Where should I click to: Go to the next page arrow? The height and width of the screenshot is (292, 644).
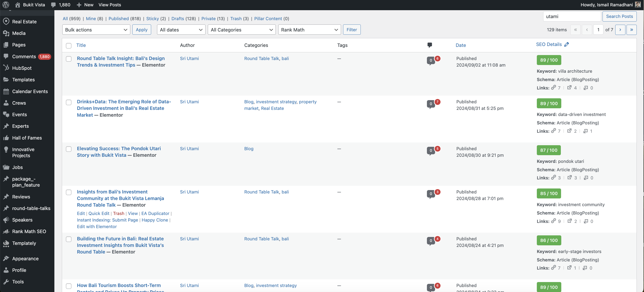pyautogui.click(x=620, y=30)
